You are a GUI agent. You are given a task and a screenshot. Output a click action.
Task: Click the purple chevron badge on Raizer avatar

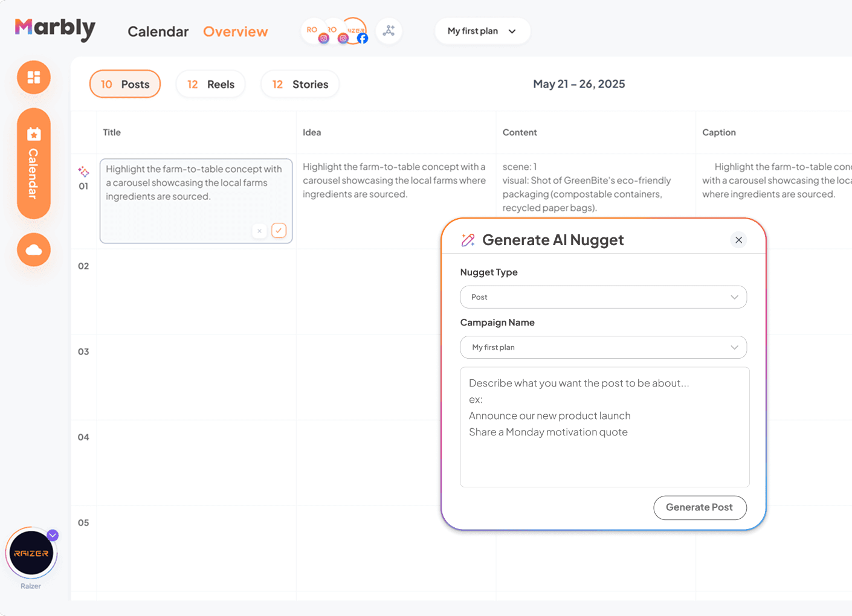(52, 535)
